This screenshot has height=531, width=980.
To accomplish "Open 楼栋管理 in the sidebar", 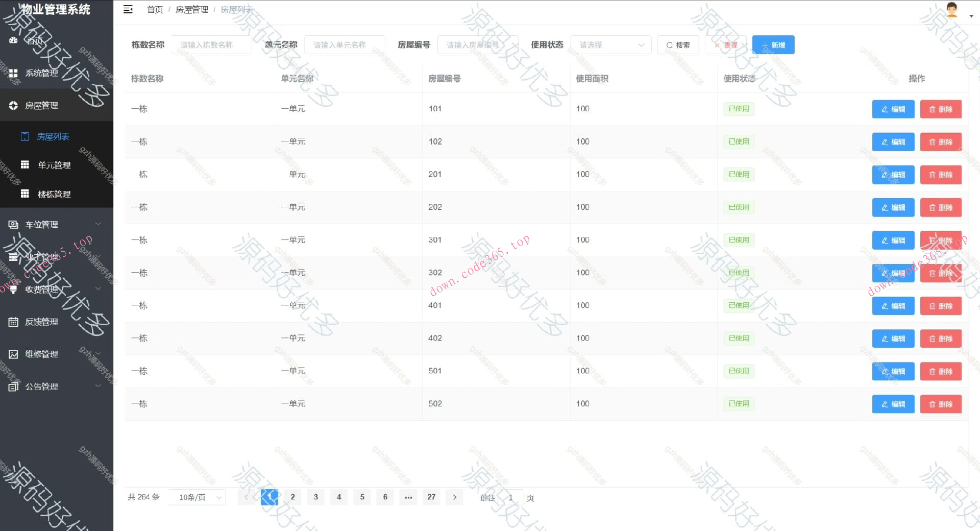I will [54, 194].
